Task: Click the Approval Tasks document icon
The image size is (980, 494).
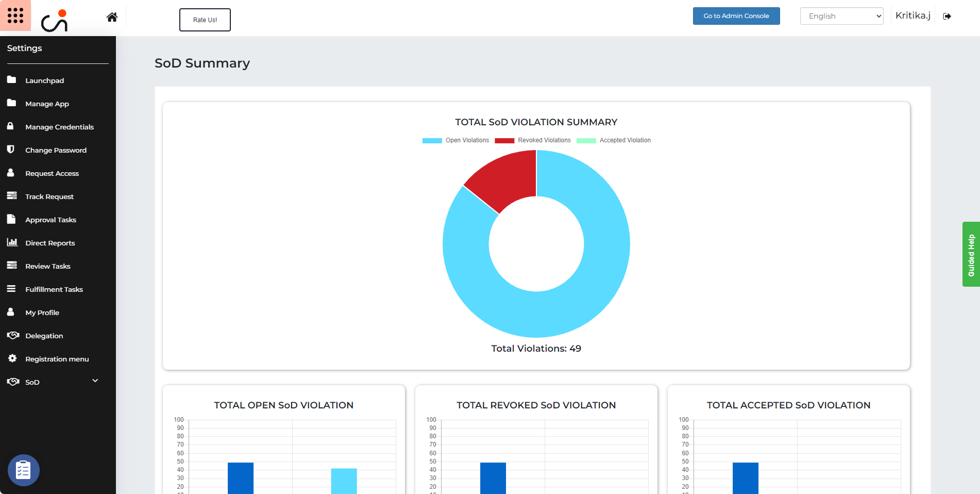Action: (11, 219)
